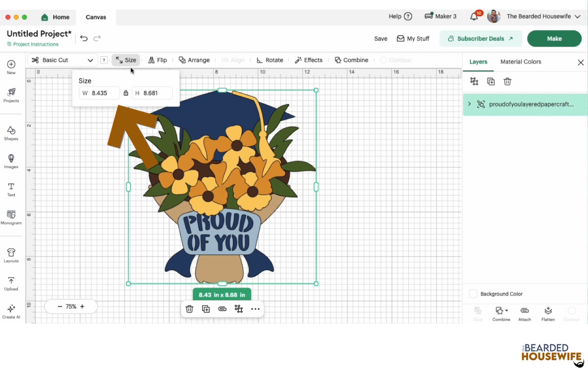Select Maker 3 machine selector
Screen dimensions: 588x374
[440, 16]
